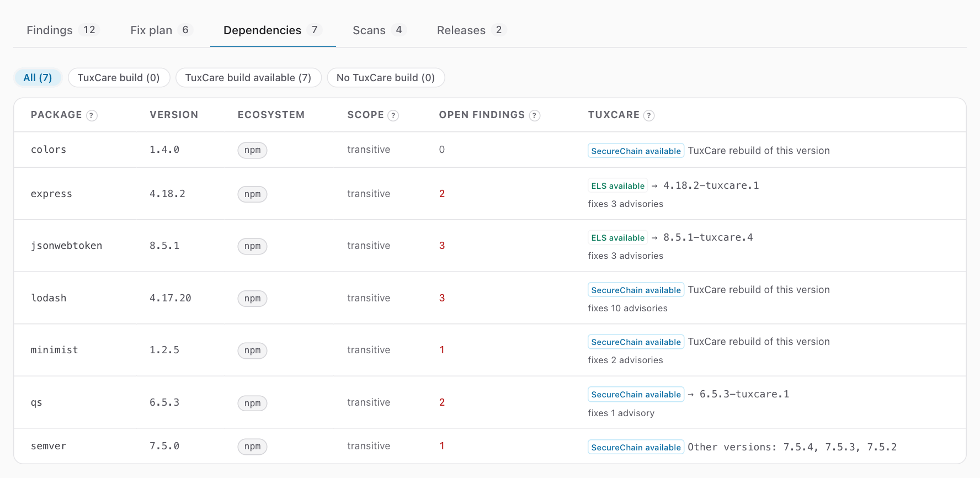Click 'fixes 2 advisories' under minimist

click(x=625, y=360)
